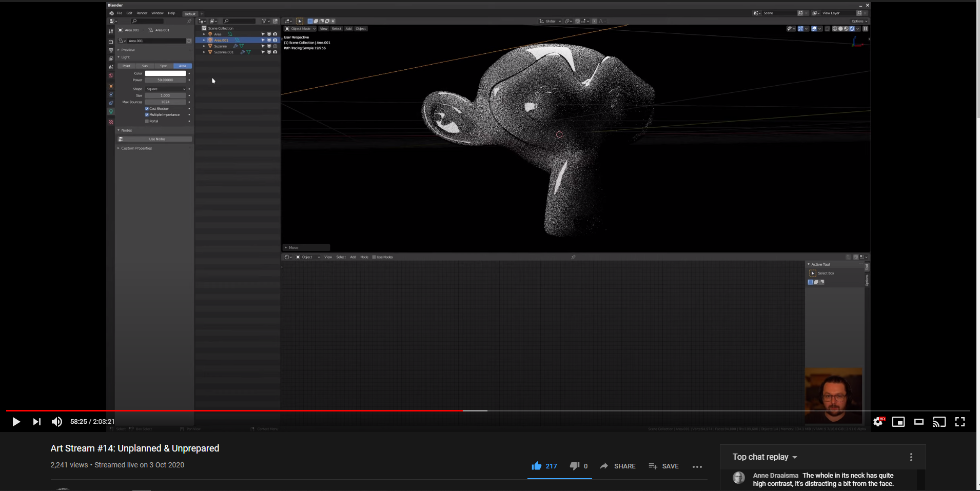
Task: Set light type to Point
Action: click(x=126, y=66)
